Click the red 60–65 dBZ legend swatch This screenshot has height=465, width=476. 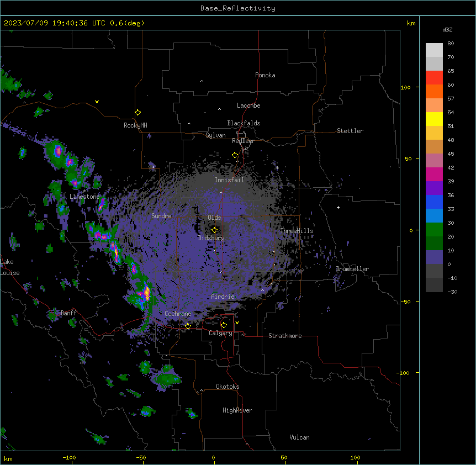[x=434, y=78]
